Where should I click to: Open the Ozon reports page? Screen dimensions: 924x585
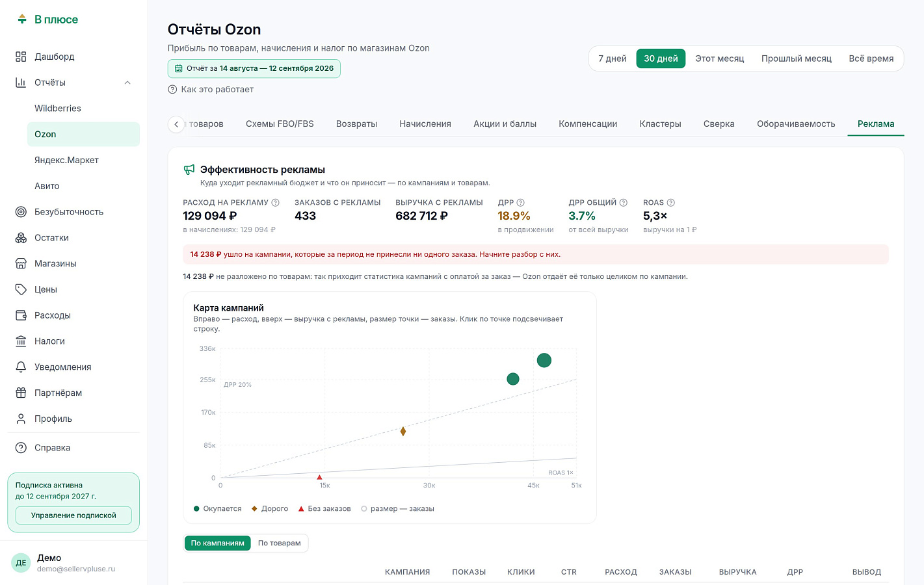pyautogui.click(x=83, y=135)
